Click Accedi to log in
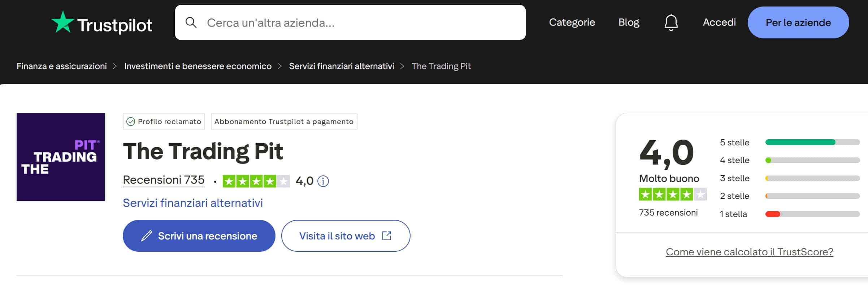Screen dimensions: 868x285 719,22
